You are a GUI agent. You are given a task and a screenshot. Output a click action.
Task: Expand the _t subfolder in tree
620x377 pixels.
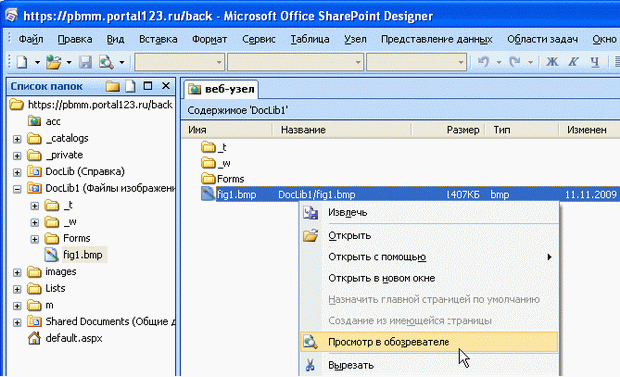coord(35,206)
